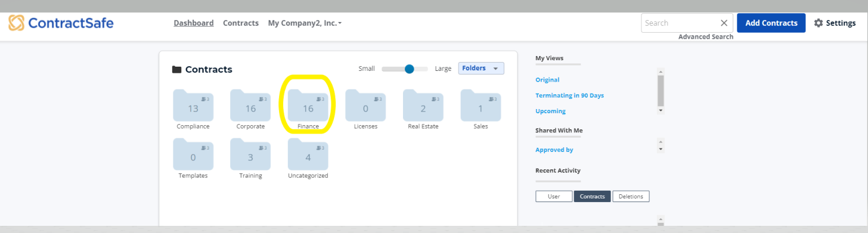Switch Recent Activity to User
The height and width of the screenshot is (233, 868).
tap(554, 197)
